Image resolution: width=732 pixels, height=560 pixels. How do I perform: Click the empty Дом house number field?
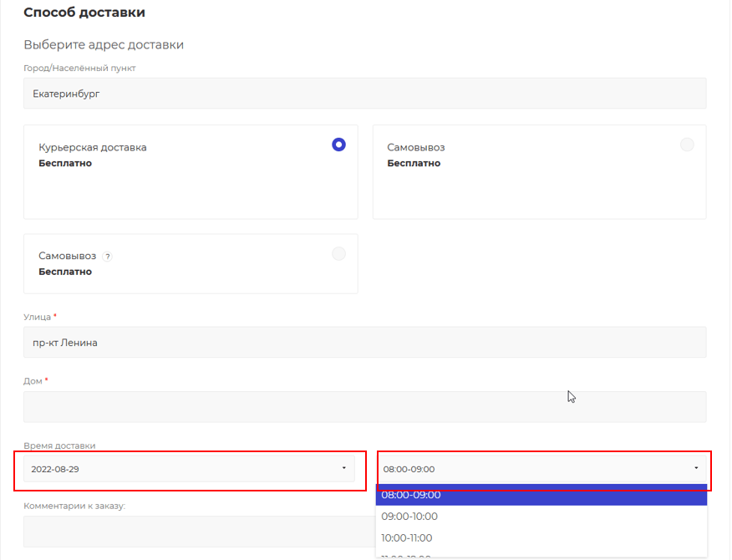[x=364, y=407]
